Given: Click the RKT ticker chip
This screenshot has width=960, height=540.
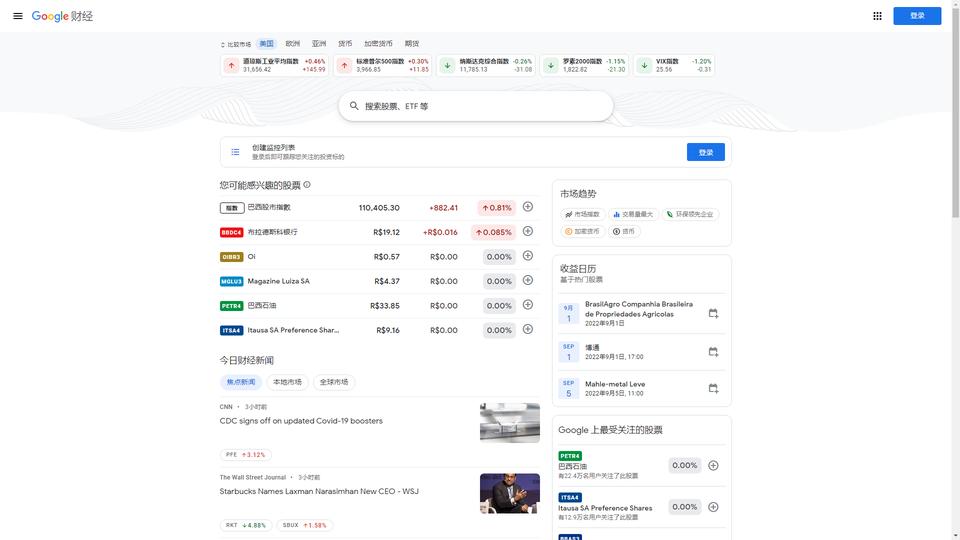Looking at the screenshot, I should tap(246, 525).
